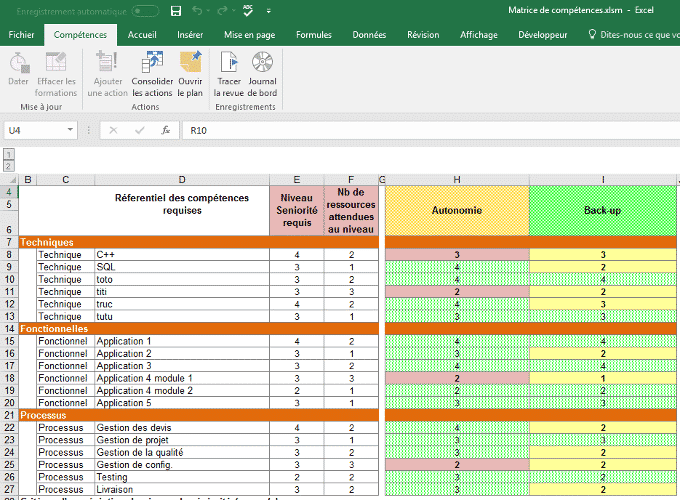Click the SQL cell
The height and width of the screenshot is (500, 680).
(182, 267)
